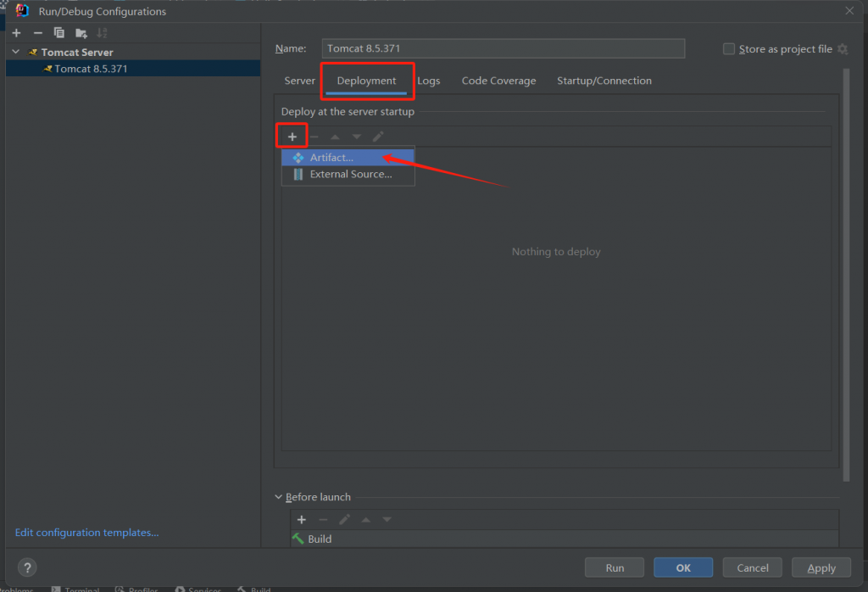Collapse the Tomcat Server tree node
Image resolution: width=868 pixels, height=592 pixels.
[15, 52]
